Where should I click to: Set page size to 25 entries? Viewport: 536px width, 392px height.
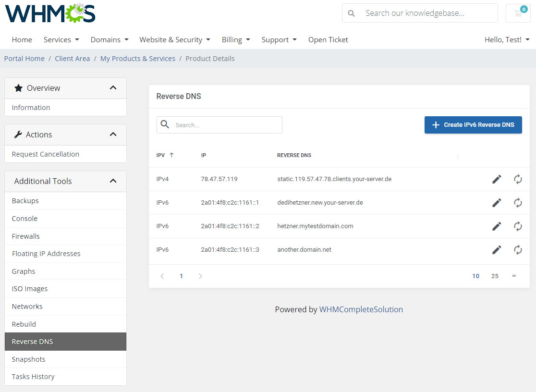[495, 276]
